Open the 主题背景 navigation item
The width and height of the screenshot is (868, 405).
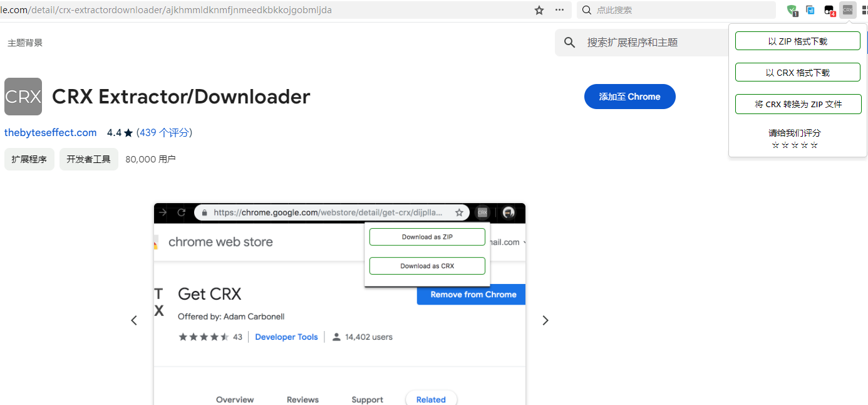25,43
